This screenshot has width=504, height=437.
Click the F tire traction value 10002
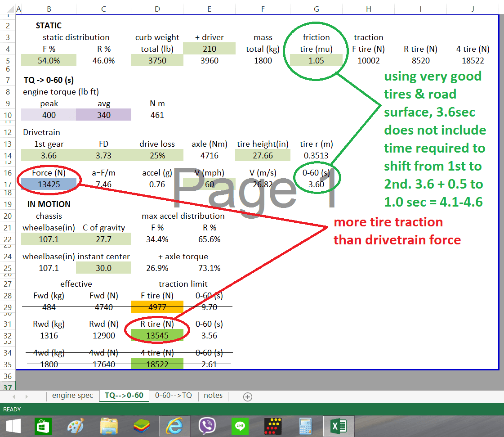(369, 60)
